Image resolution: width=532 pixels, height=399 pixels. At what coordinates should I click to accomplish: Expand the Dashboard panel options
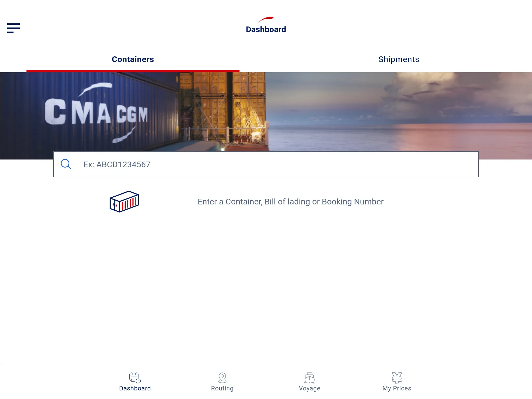[14, 28]
